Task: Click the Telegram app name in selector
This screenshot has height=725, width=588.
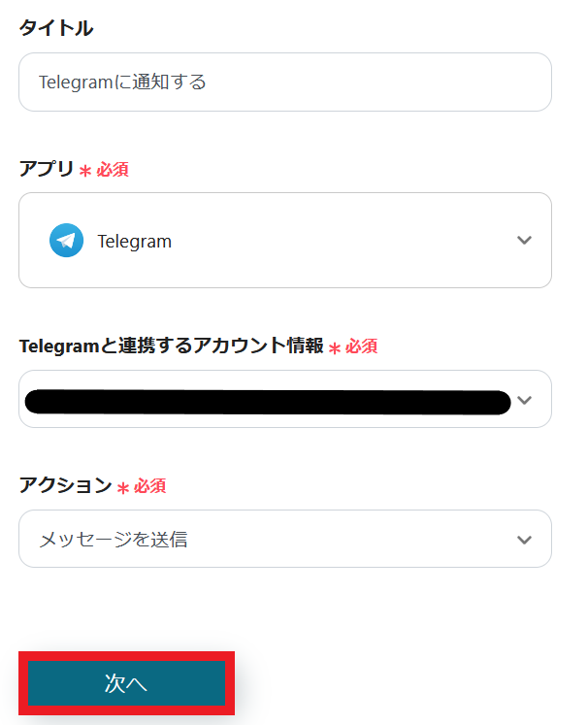Action: (x=134, y=242)
